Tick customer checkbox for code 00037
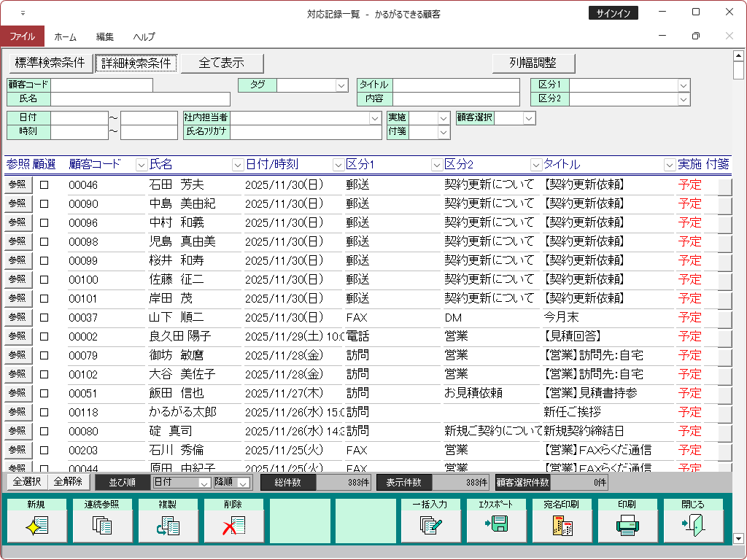Viewport: 747px width, 560px height. tap(44, 318)
